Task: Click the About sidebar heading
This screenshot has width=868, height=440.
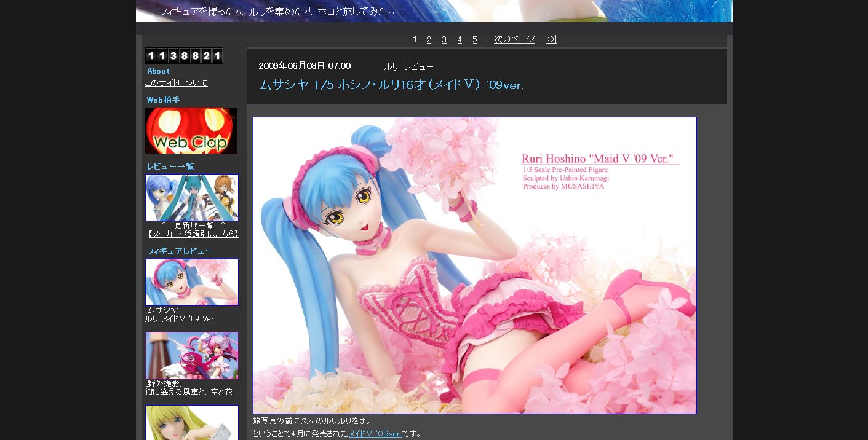Action: [x=158, y=71]
